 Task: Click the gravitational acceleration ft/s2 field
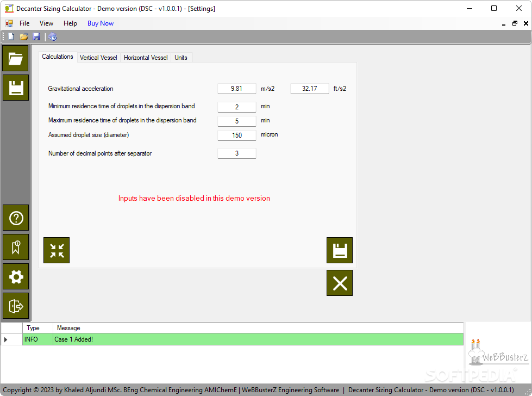[x=309, y=89]
